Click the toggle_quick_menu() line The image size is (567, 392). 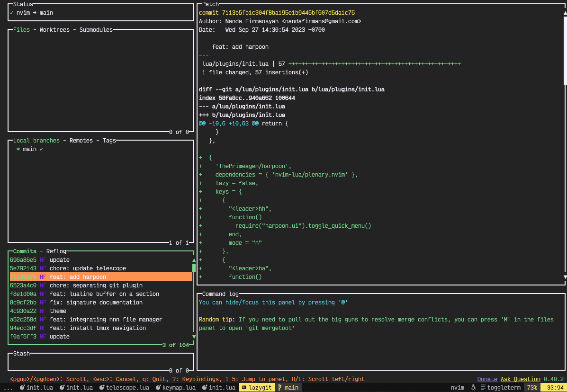[x=285, y=226]
